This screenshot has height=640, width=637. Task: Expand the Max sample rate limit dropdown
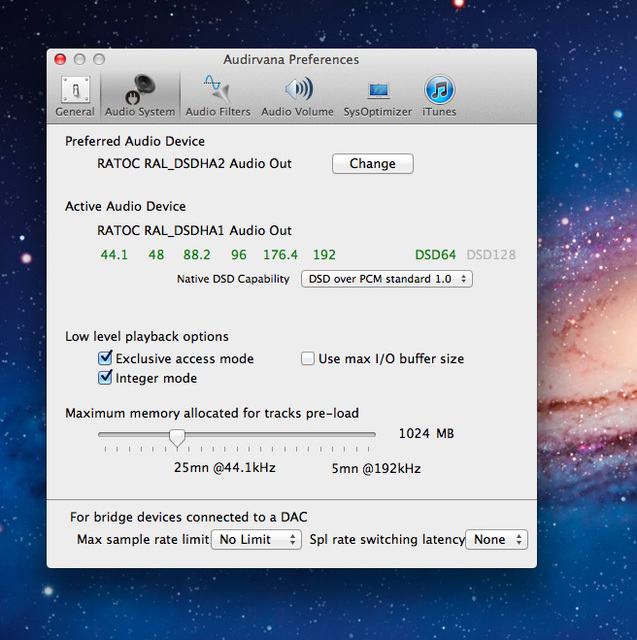click(x=256, y=539)
